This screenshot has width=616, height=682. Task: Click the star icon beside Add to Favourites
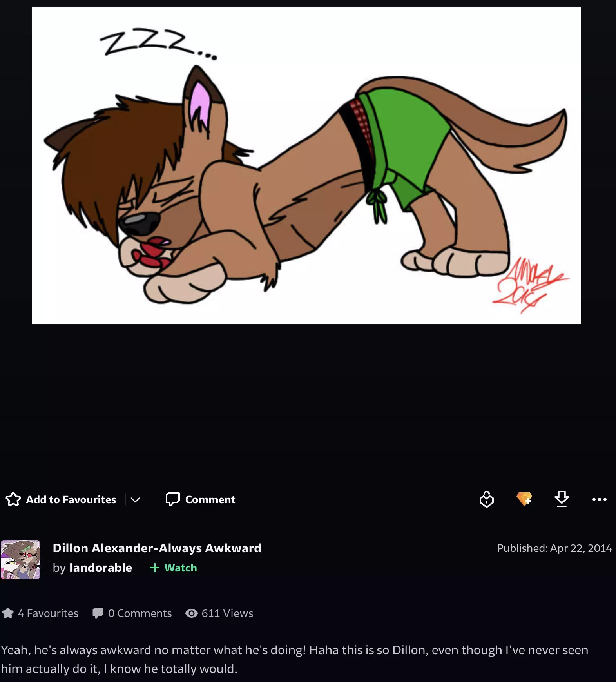click(13, 499)
